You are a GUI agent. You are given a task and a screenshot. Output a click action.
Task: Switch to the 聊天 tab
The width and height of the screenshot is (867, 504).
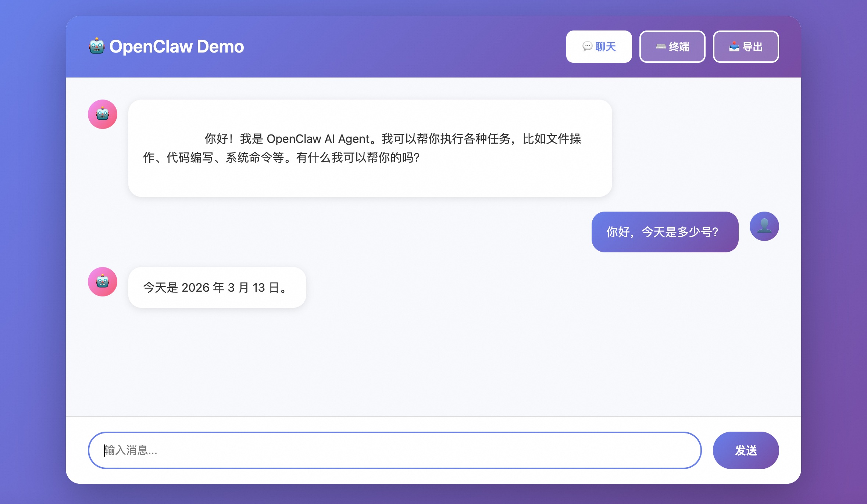(599, 47)
